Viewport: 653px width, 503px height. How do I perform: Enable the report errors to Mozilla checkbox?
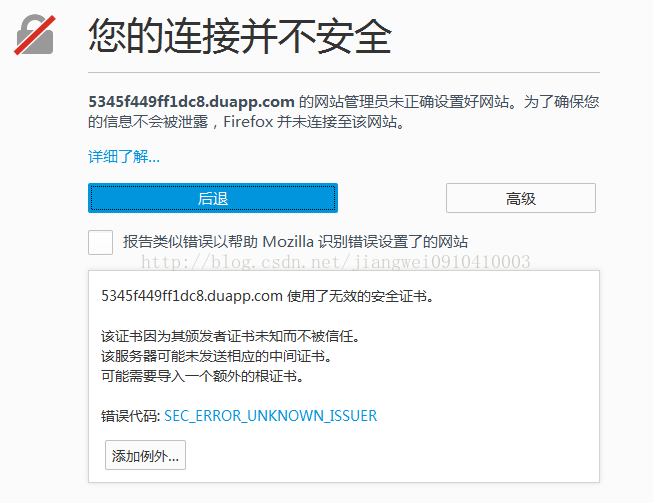coord(100,242)
